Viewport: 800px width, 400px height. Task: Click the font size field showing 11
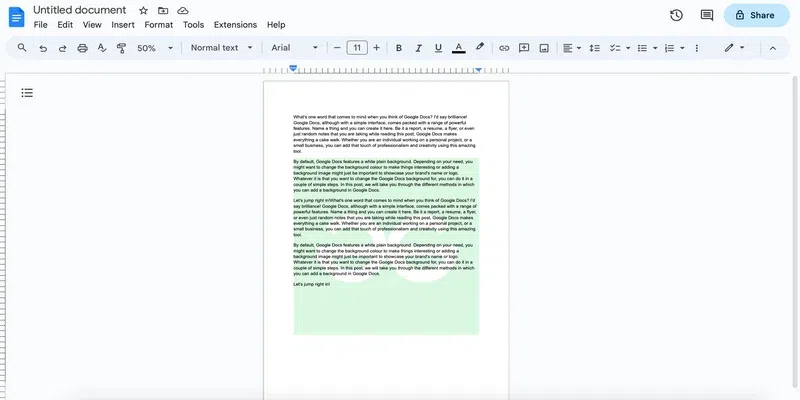click(357, 48)
